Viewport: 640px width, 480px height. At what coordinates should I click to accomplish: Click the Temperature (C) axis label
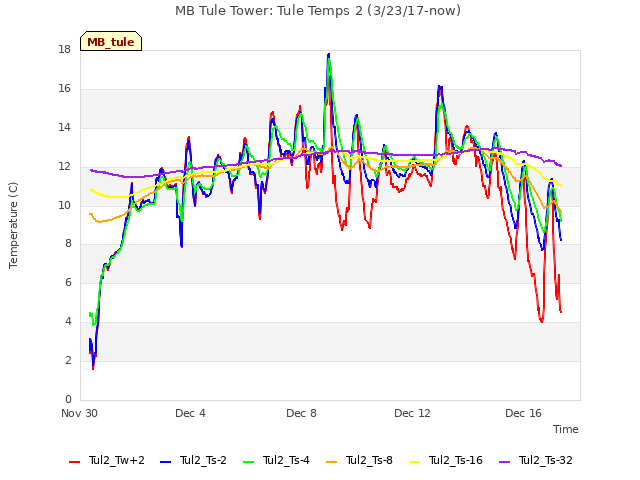pyautogui.click(x=13, y=225)
